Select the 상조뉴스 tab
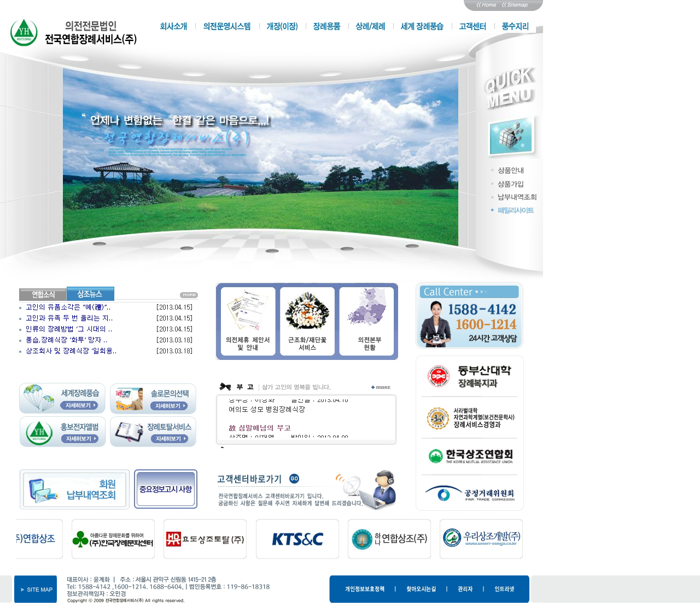This screenshot has height=611, width=700. (90, 294)
